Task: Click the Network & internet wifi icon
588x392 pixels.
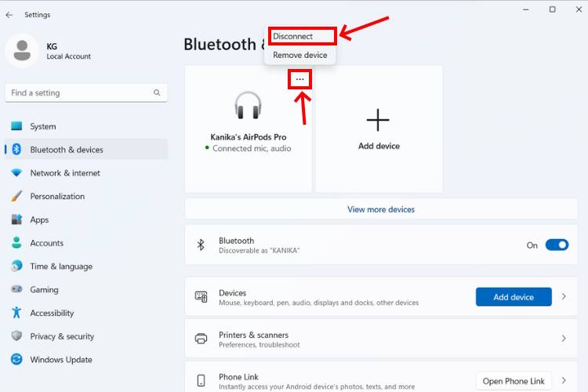Action: pyautogui.click(x=16, y=172)
